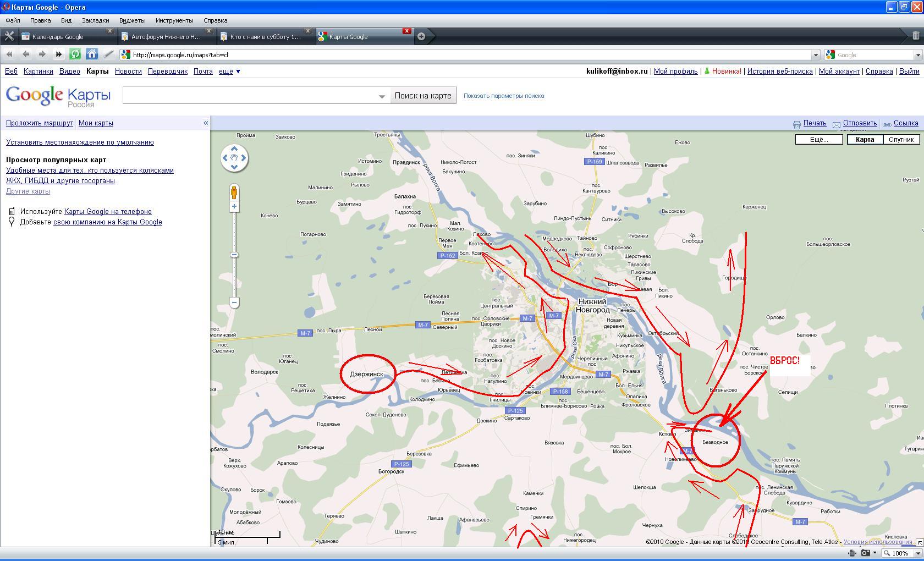Click the chain link icon

point(887,124)
